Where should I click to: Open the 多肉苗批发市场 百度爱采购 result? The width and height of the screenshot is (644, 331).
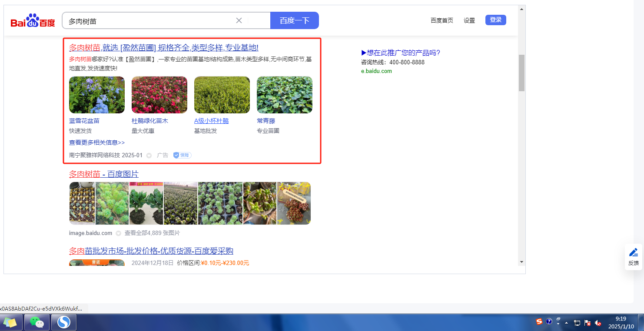pos(151,251)
